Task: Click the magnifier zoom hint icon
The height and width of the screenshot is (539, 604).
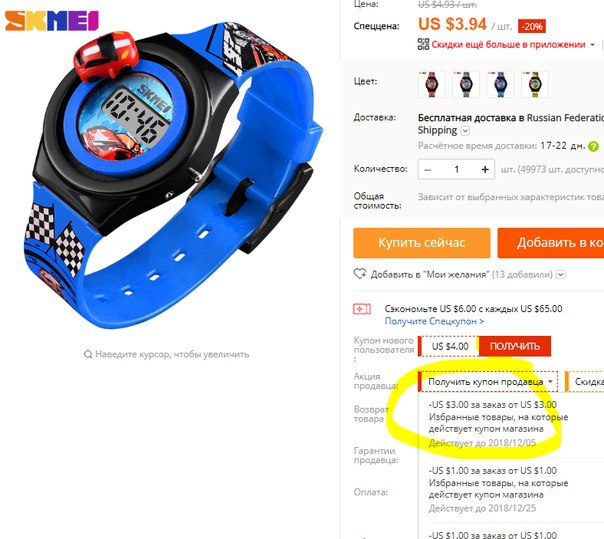Action: tap(88, 354)
